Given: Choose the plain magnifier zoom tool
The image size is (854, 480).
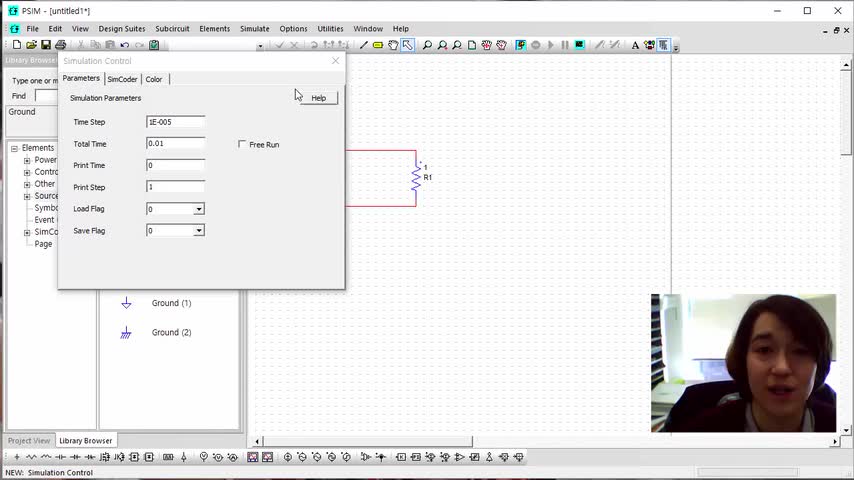Looking at the screenshot, I should coord(428,45).
